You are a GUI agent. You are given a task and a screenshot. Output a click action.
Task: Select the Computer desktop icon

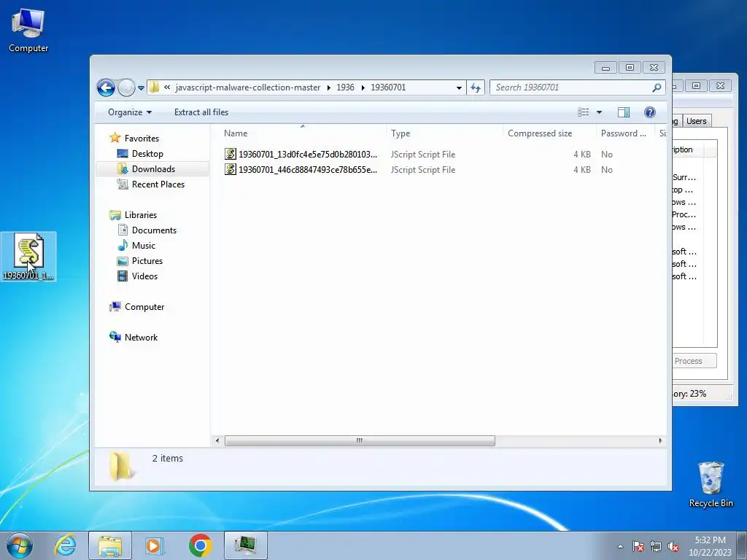pos(28,31)
